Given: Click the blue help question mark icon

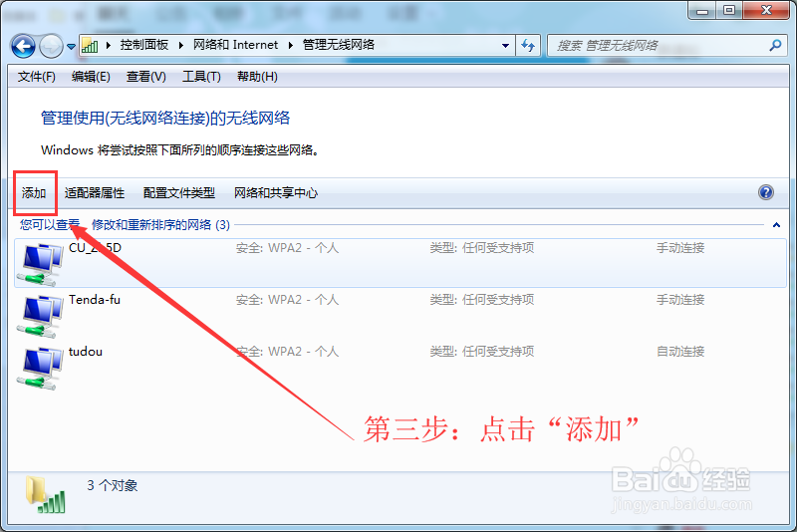Looking at the screenshot, I should 766,192.
